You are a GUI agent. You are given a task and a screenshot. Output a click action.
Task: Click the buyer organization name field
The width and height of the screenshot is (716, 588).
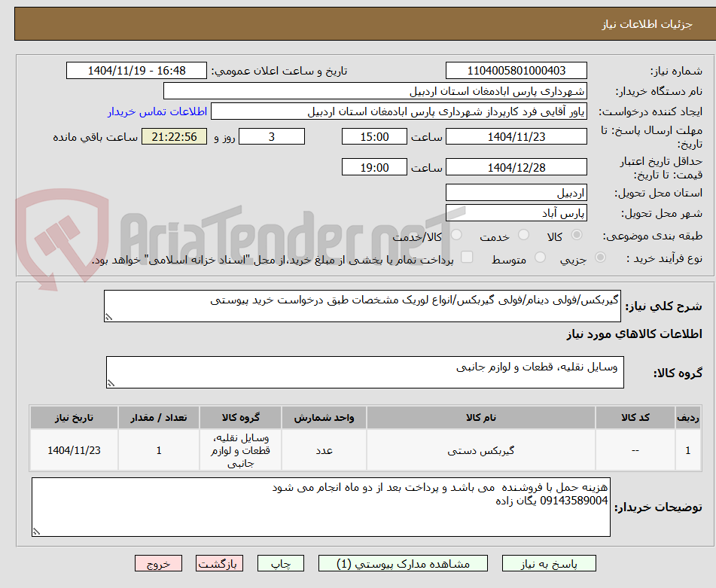click(375, 91)
